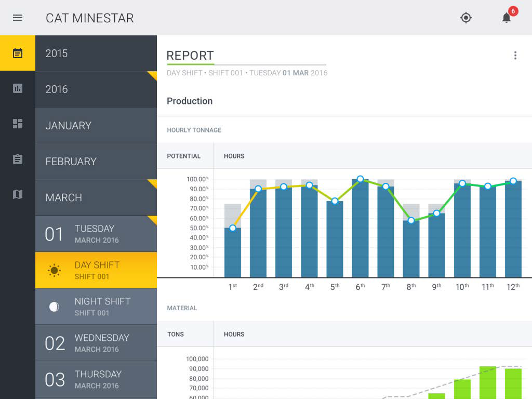Collapse the 2016 year entry

point(96,89)
